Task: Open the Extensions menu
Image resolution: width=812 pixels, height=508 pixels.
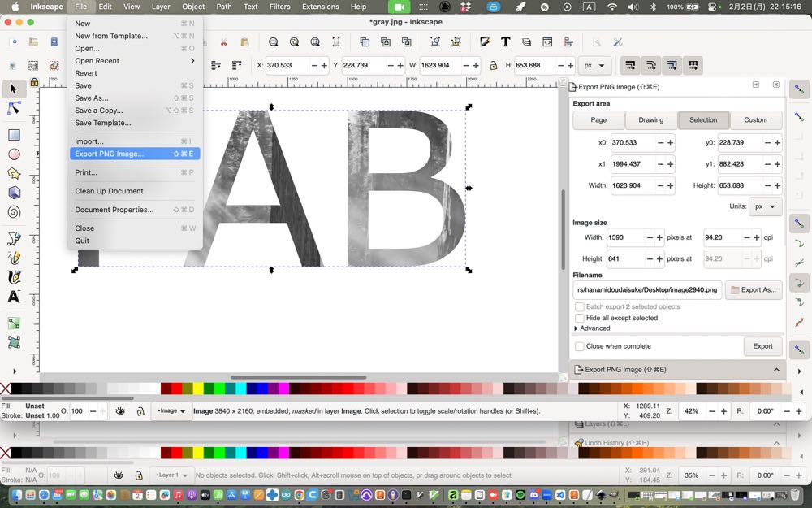Action: (321, 7)
